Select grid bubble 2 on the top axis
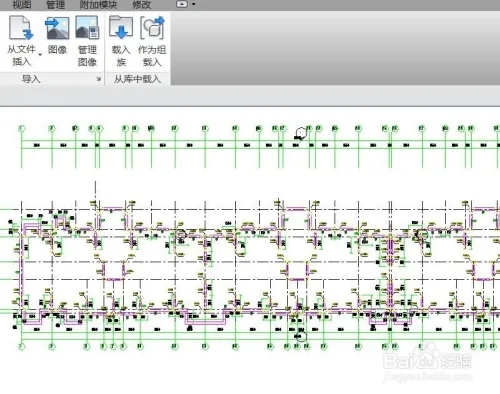 click(x=52, y=128)
